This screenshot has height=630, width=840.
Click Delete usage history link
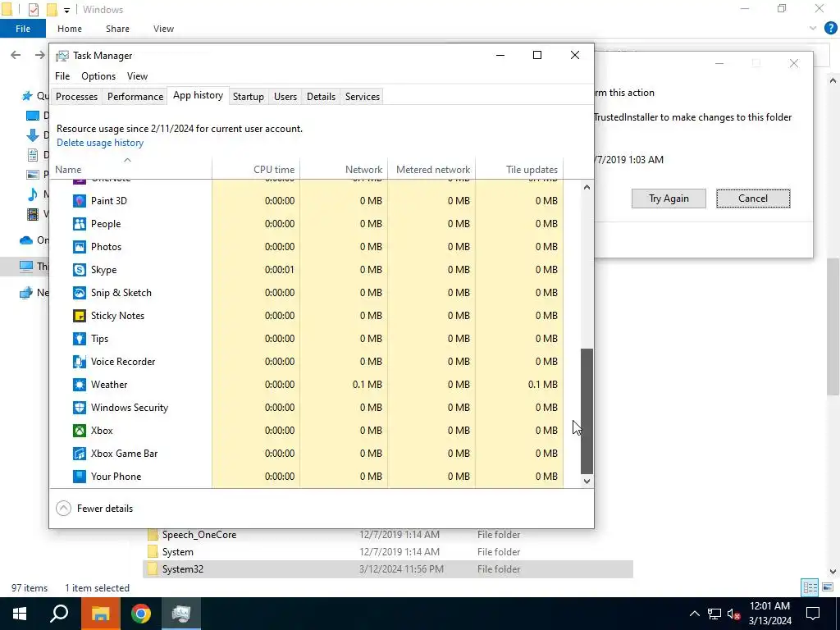point(100,143)
